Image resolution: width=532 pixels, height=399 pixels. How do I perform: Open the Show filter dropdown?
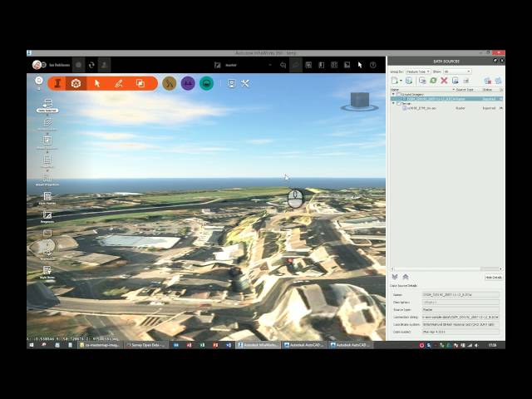pos(457,71)
